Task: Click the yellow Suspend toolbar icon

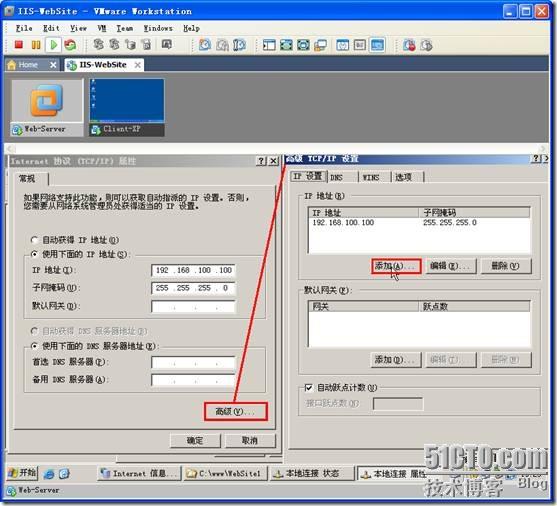Action: [x=36, y=45]
